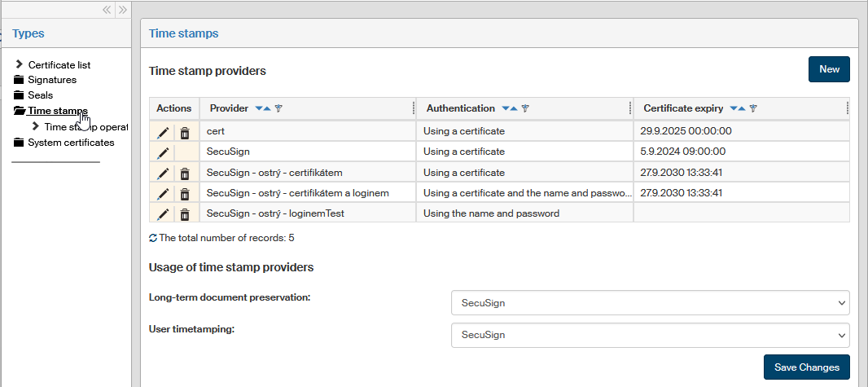
Task: Refresh the total number of records
Action: tap(153, 238)
